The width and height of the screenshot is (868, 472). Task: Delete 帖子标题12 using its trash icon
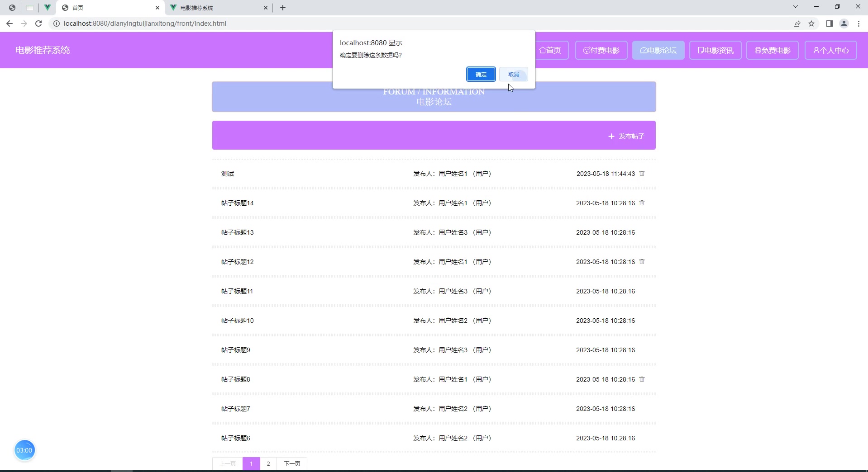[642, 262]
